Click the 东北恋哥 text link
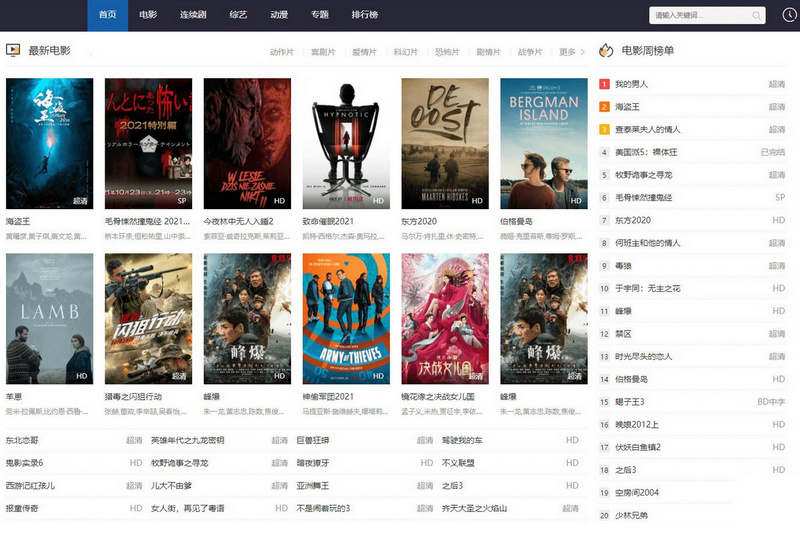Viewport: 800px width, 533px height. click(22, 440)
